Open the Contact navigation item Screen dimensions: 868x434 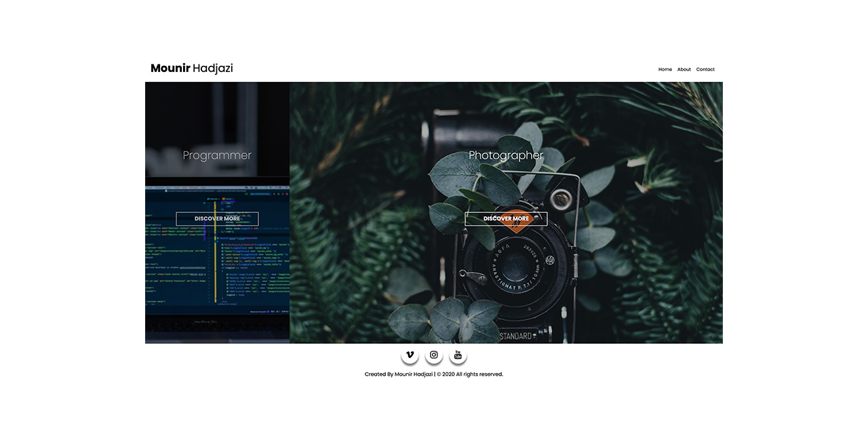click(x=705, y=68)
